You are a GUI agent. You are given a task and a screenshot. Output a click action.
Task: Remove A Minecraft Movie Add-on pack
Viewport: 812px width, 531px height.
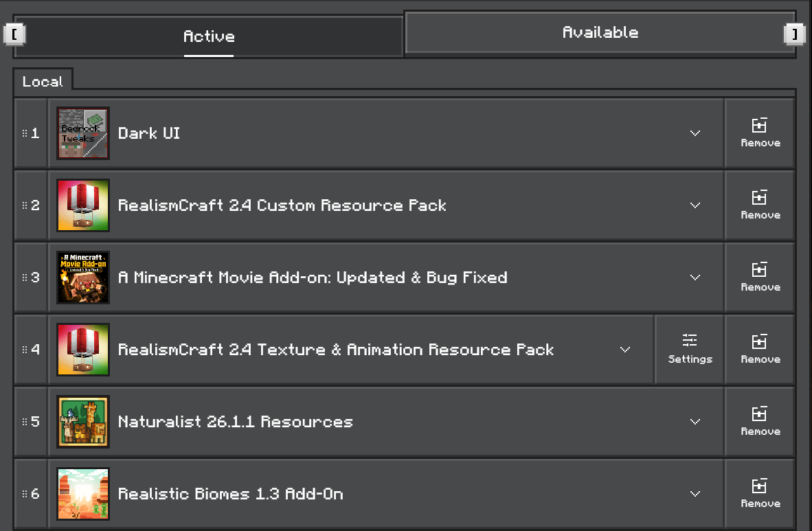[760, 277]
